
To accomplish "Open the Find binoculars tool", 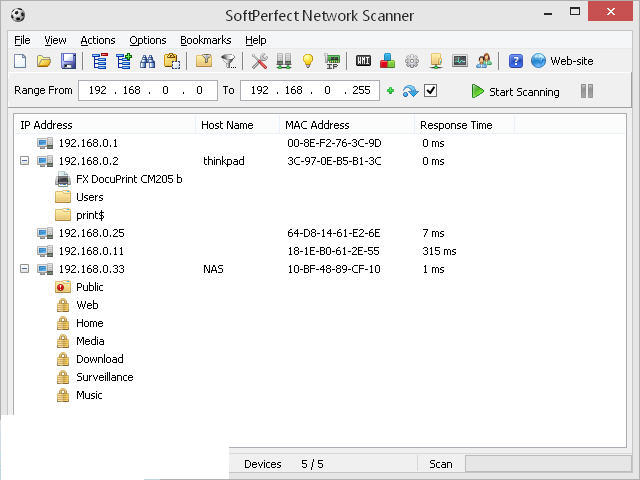I will (x=148, y=61).
